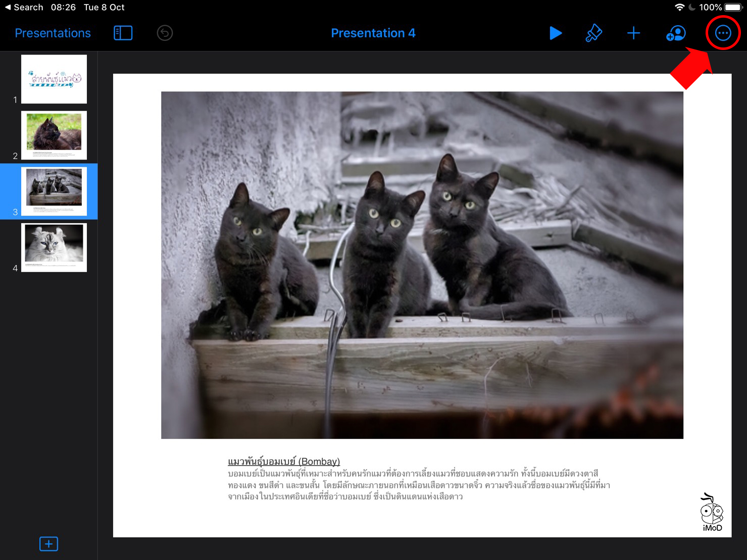Image resolution: width=747 pixels, height=560 pixels.
Task: Select the three black cats photo
Action: (422, 265)
